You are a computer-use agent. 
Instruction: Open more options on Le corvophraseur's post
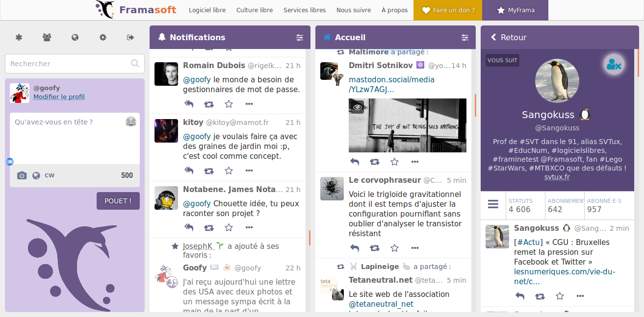415,248
